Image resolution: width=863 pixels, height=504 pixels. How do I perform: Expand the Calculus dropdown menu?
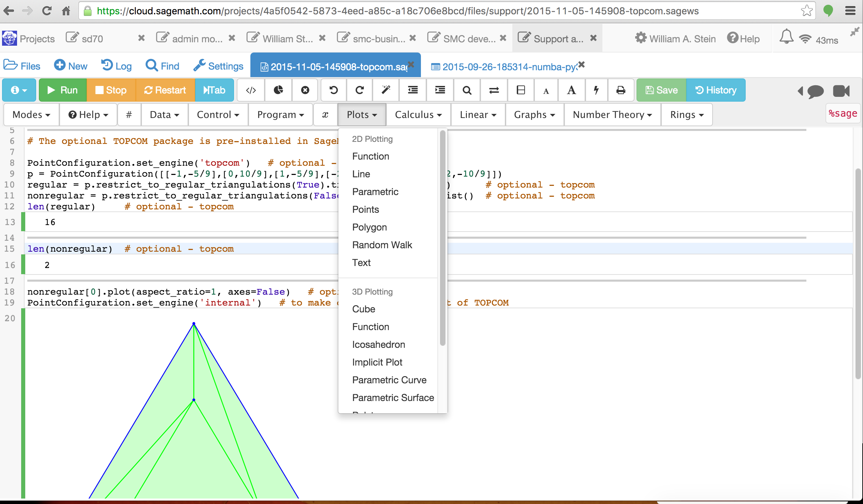pyautogui.click(x=418, y=115)
